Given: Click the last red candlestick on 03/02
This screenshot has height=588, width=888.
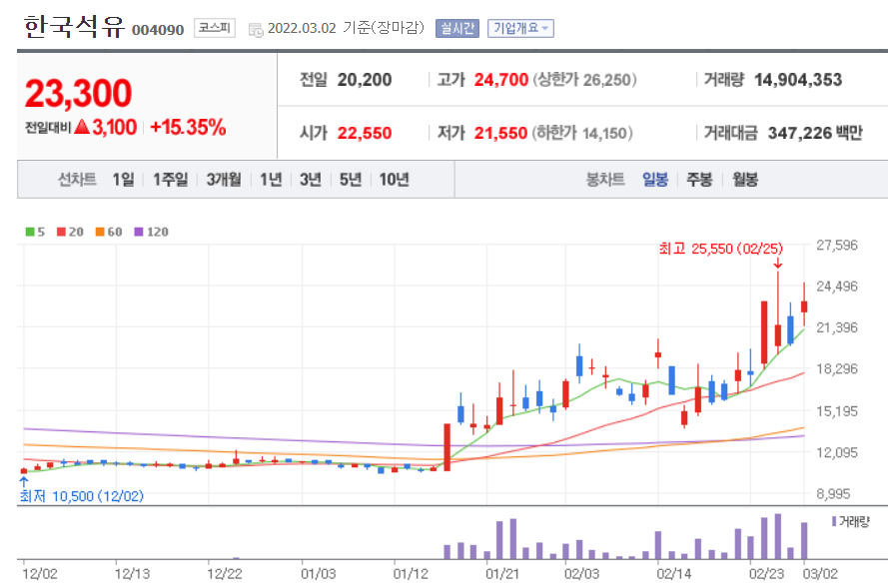Looking at the screenshot, I should (x=804, y=306).
